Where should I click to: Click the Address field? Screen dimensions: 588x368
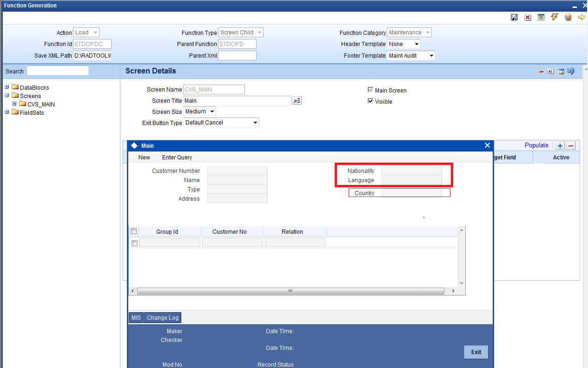click(x=237, y=198)
